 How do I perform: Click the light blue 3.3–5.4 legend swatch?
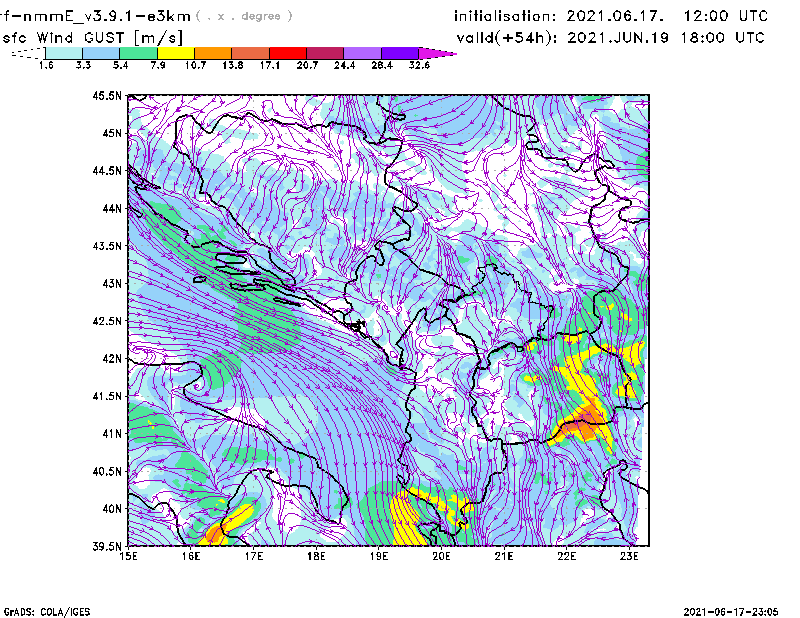point(101,53)
